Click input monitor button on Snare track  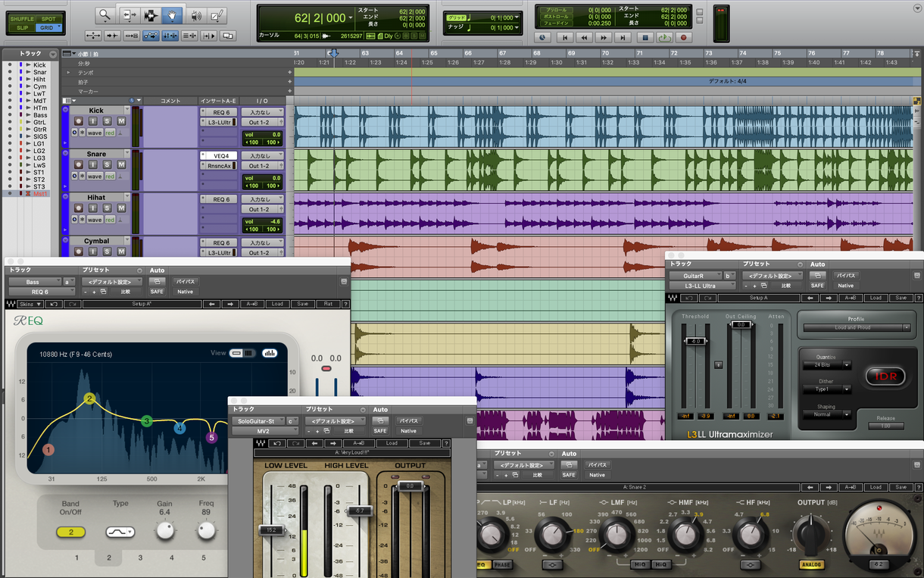tap(93, 165)
